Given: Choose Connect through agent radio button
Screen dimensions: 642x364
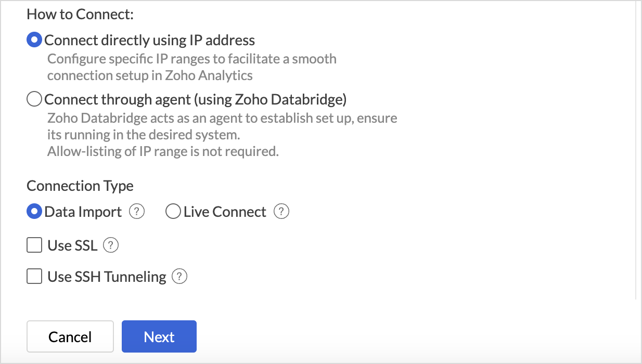Looking at the screenshot, I should click(34, 99).
